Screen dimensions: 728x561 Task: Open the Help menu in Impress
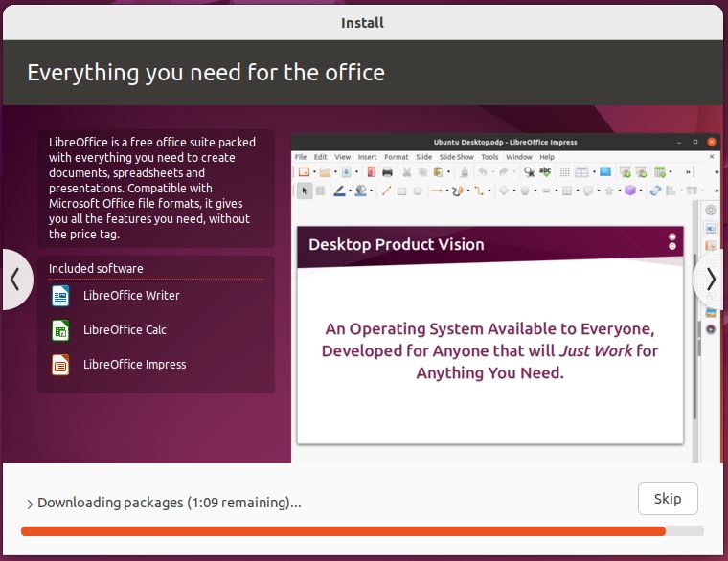click(x=547, y=157)
